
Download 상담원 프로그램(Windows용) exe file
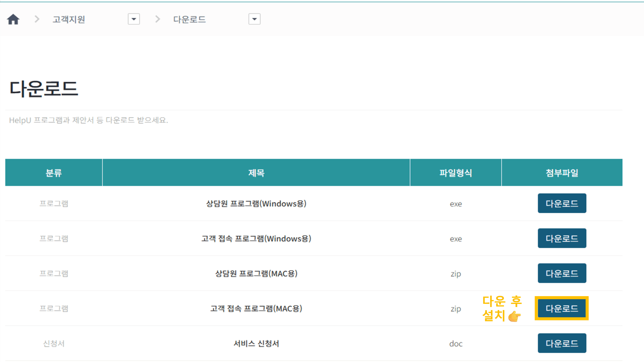(562, 203)
